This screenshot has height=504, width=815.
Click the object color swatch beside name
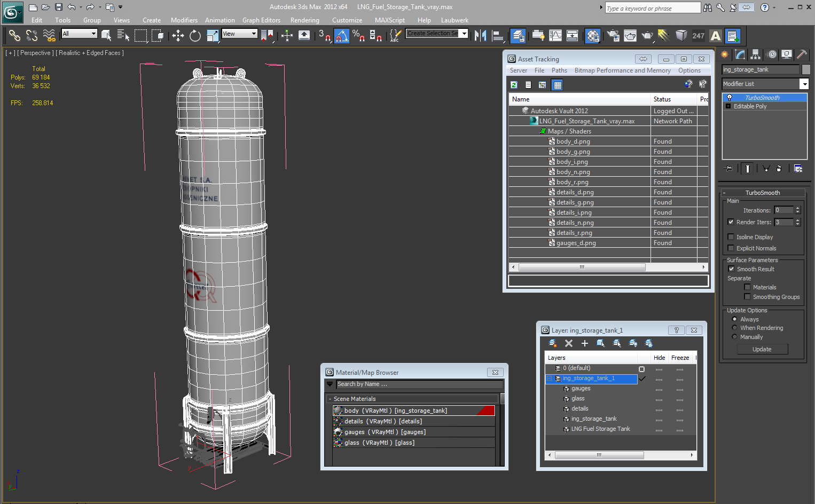[x=806, y=69]
